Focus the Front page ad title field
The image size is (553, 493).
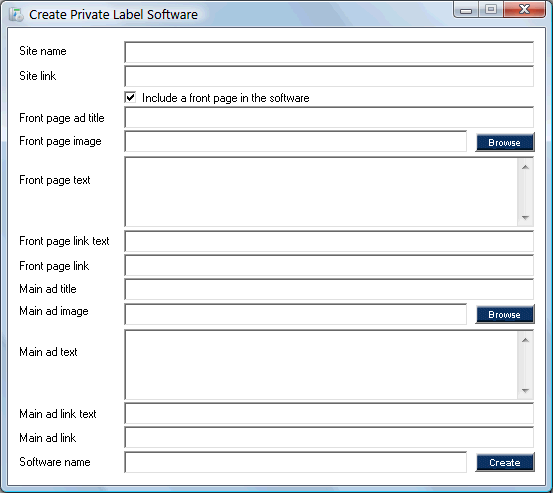[x=329, y=117]
